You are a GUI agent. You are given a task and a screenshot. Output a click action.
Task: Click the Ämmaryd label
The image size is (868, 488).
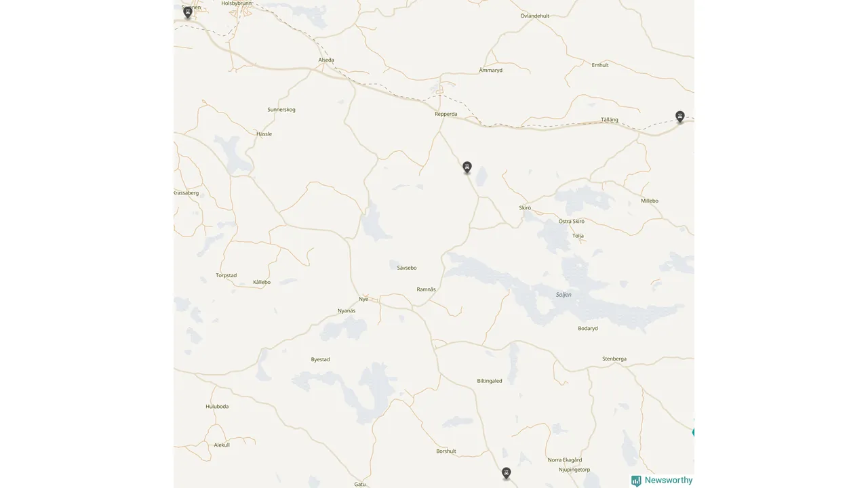pyautogui.click(x=490, y=70)
